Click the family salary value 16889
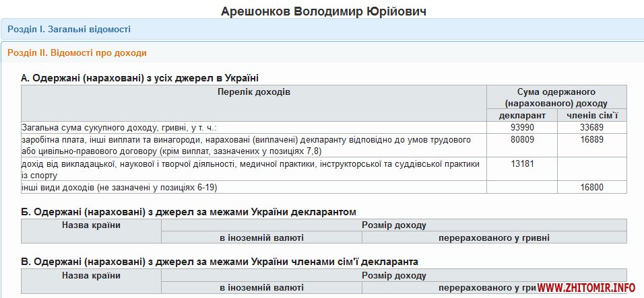644x298 pixels. pos(591,140)
